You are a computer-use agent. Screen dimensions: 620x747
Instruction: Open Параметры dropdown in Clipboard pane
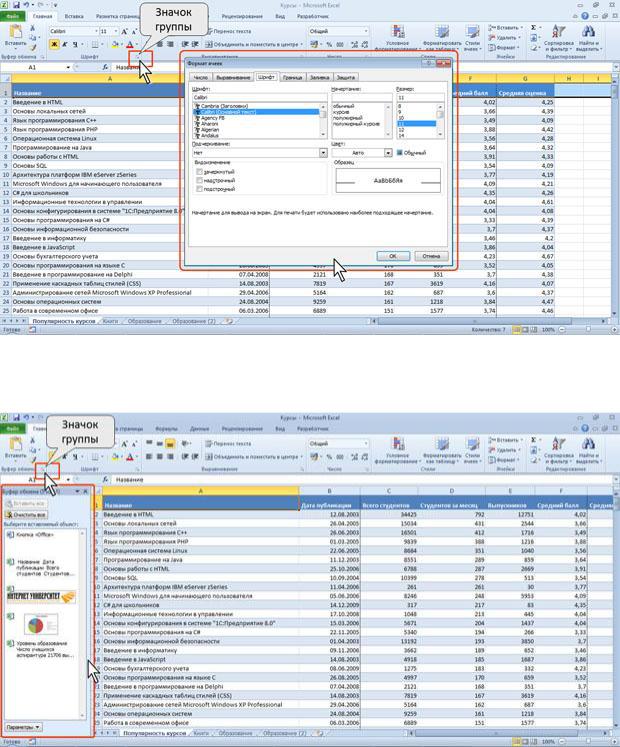[24, 727]
